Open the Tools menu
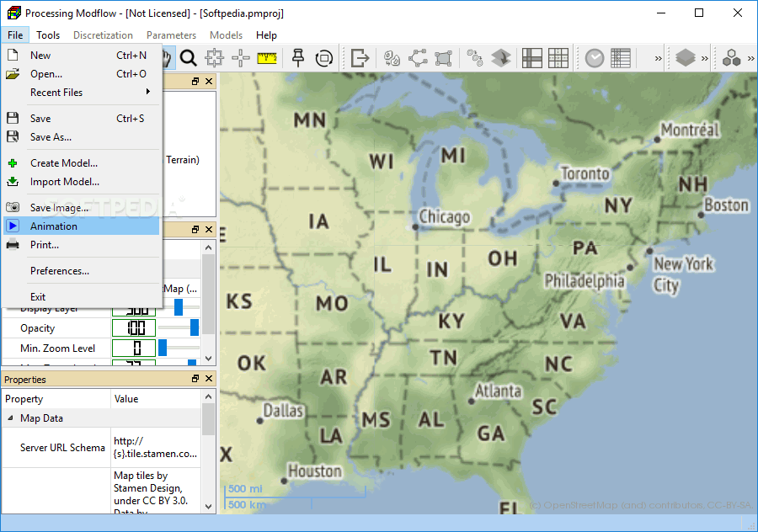This screenshot has width=758, height=532. pyautogui.click(x=48, y=35)
